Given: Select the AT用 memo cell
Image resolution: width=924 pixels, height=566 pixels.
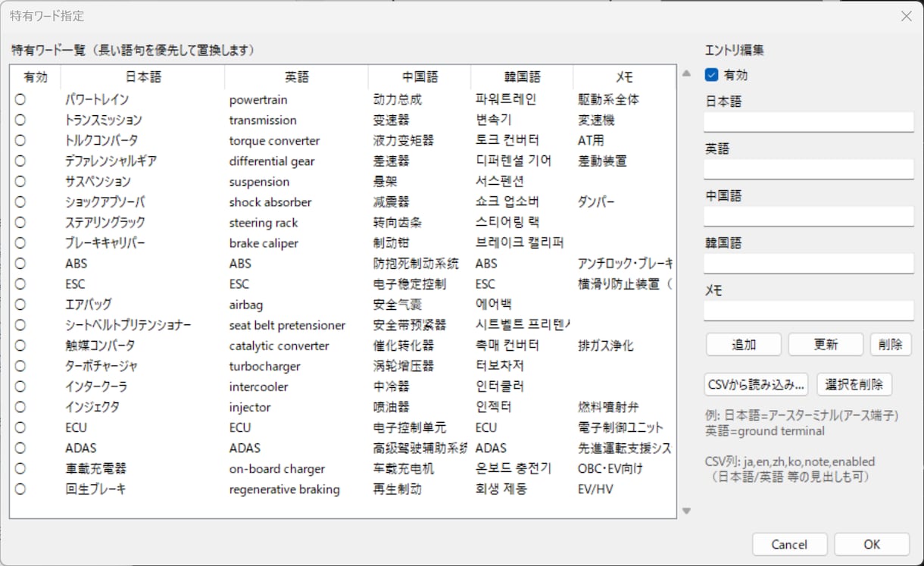Looking at the screenshot, I should (591, 140).
